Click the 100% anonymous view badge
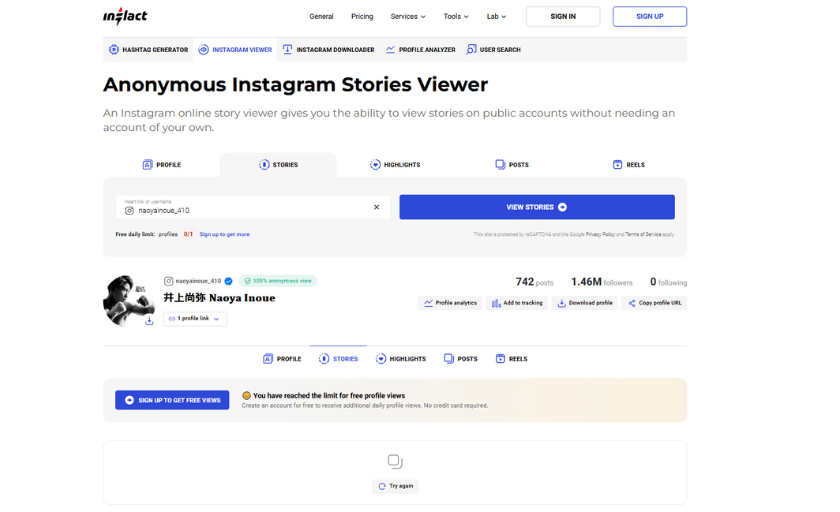This screenshot has height=512, width=840. tap(278, 281)
